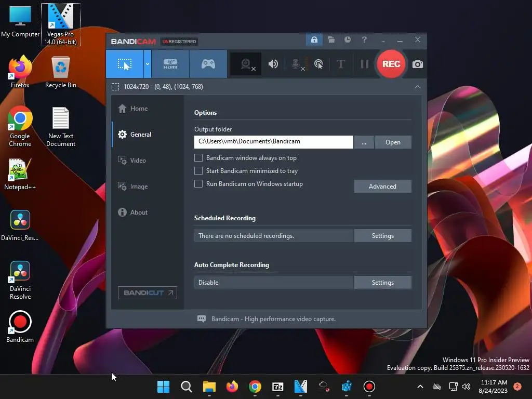The image size is (532, 399).
Task: Toggle mouse click effects icon
Action: pyautogui.click(x=318, y=64)
